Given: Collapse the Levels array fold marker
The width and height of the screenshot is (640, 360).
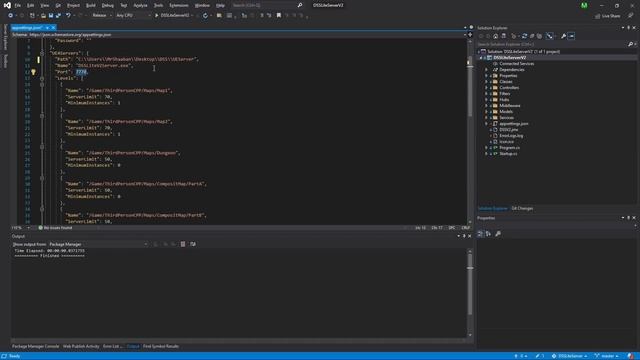Looking at the screenshot, I should pyautogui.click(x=42, y=78).
